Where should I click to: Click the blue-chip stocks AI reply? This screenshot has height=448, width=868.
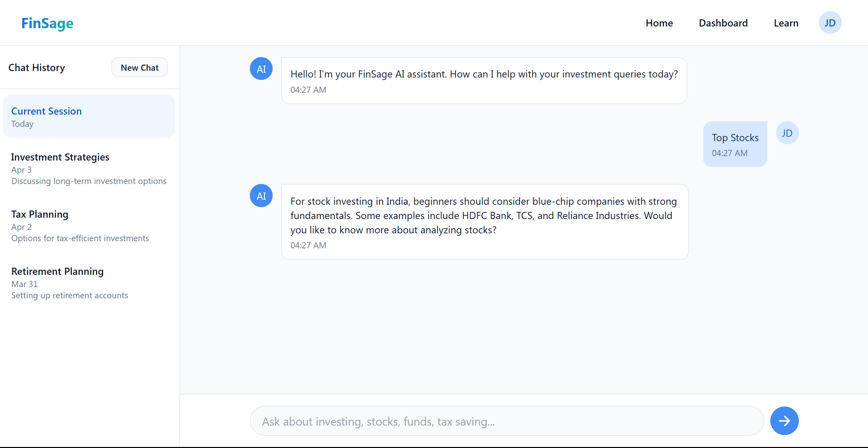pyautogui.click(x=484, y=222)
